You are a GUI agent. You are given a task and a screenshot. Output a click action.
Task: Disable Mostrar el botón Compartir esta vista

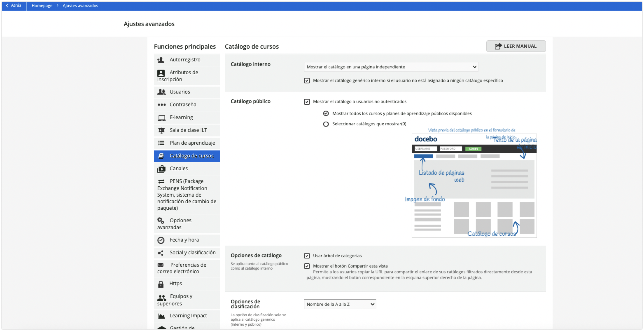tap(307, 266)
